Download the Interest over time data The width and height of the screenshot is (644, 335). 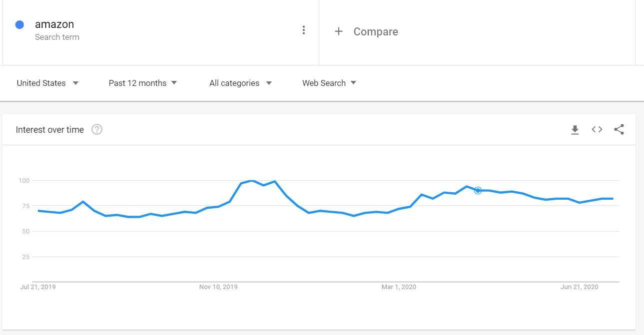[575, 130]
